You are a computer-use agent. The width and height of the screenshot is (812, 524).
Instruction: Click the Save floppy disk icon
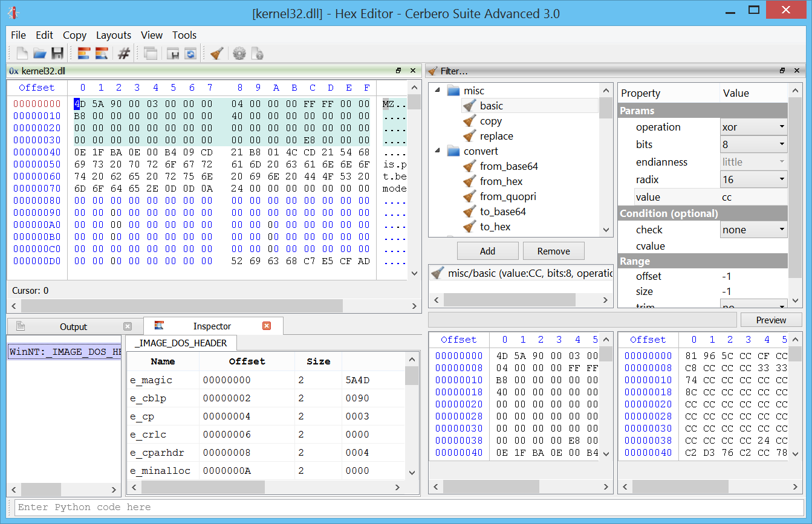[57, 53]
